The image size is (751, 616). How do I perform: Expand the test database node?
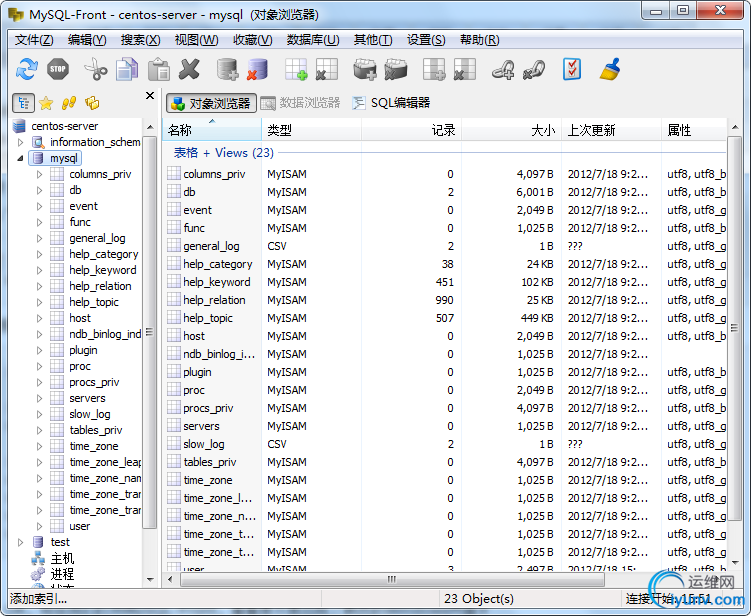21,542
